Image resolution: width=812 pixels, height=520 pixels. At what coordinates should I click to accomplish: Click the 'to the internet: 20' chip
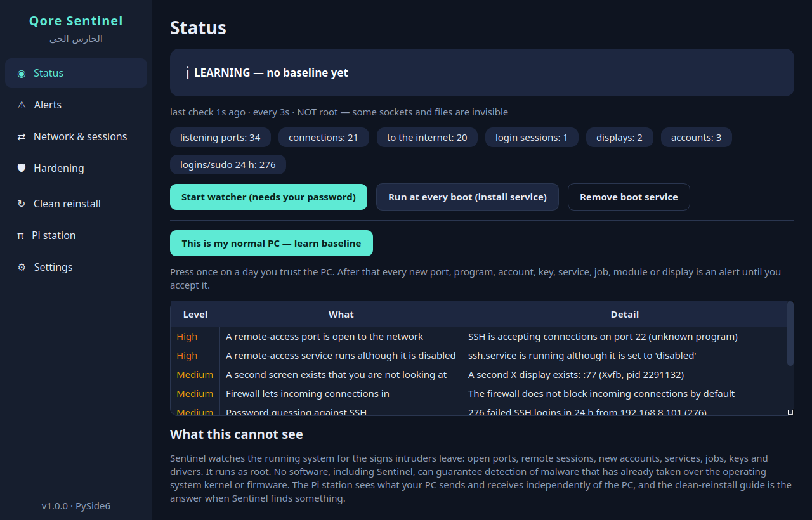coord(427,138)
